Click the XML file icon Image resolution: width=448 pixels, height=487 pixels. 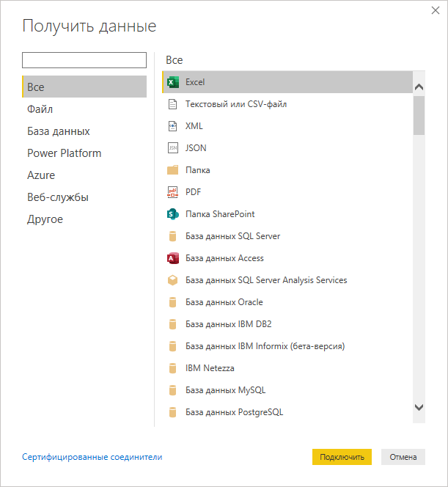(172, 126)
